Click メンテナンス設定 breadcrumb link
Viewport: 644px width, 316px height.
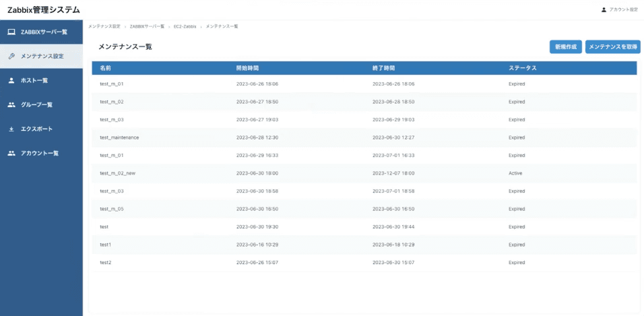104,26
